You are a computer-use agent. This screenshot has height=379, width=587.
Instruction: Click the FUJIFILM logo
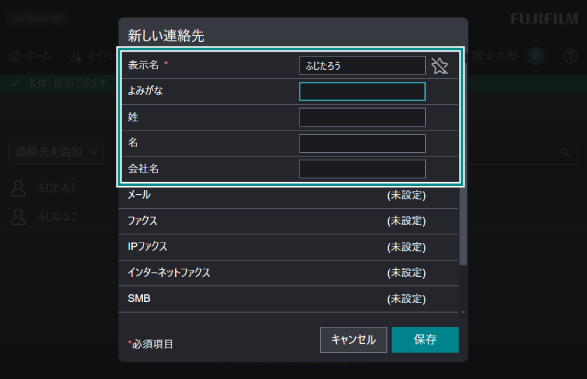545,19
